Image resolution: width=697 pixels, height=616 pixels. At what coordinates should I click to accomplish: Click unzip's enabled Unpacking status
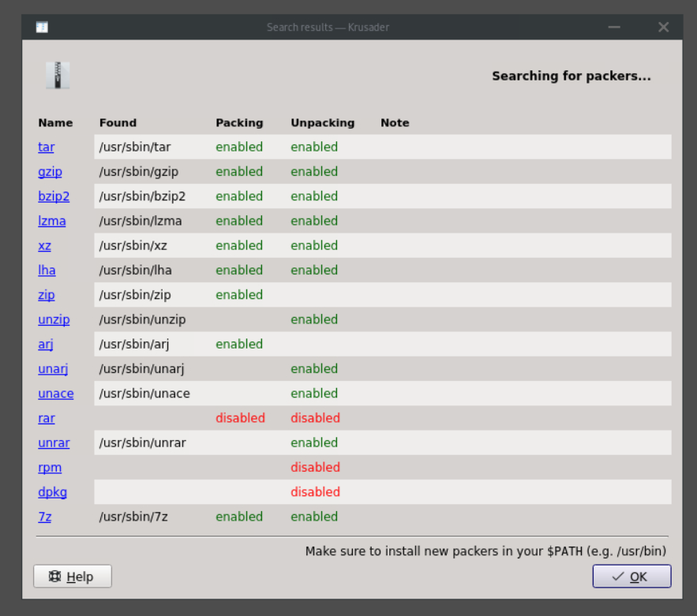pos(314,319)
